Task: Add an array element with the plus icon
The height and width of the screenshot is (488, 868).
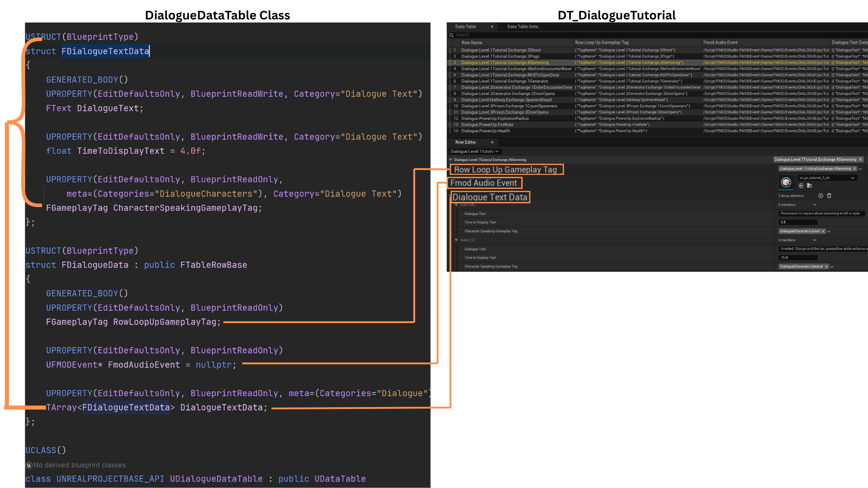Action: [821, 196]
